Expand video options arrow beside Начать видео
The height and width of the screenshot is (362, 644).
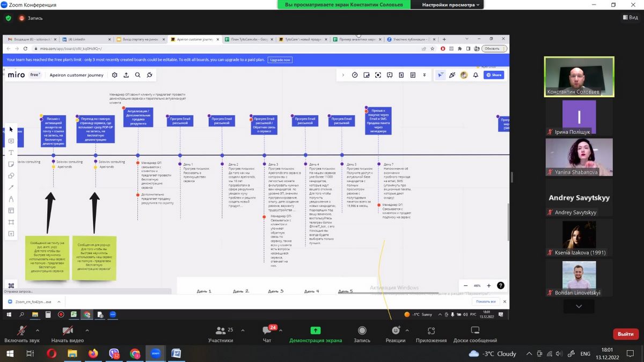coord(87,330)
